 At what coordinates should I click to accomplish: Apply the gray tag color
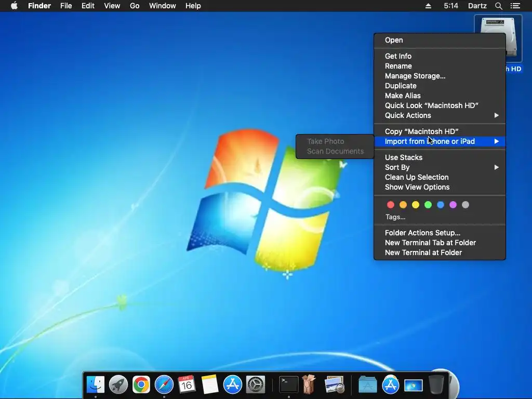465,205
